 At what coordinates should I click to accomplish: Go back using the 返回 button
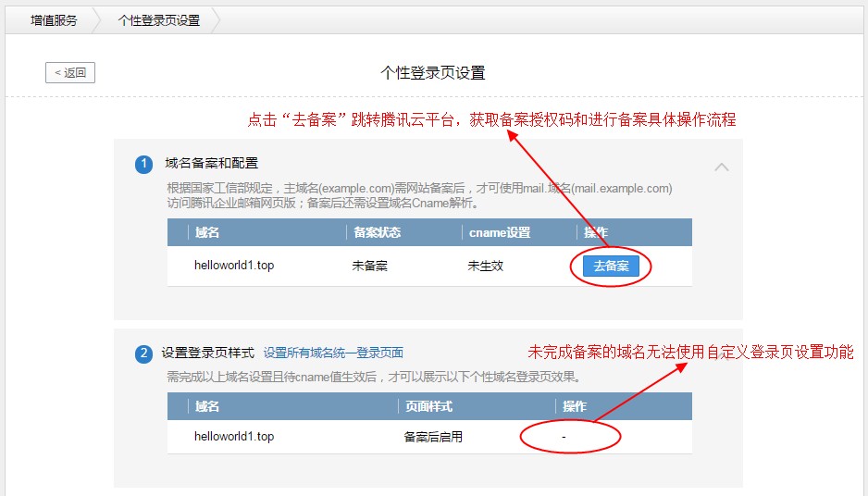70,73
